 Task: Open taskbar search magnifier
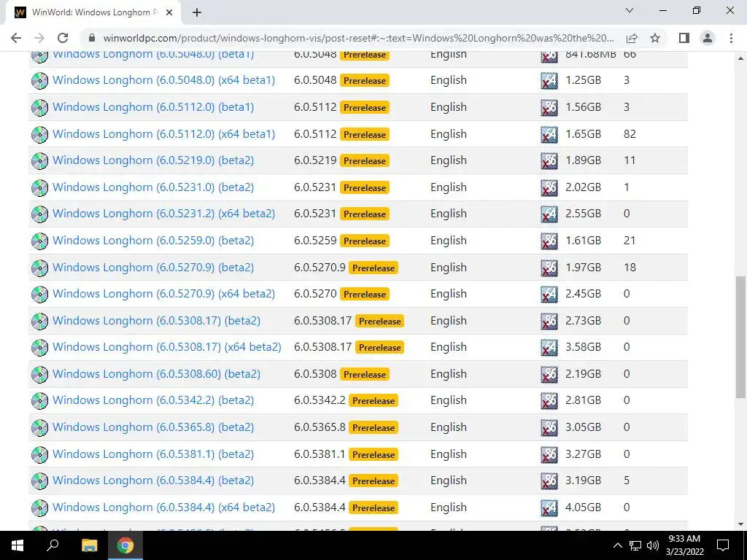[x=53, y=545]
